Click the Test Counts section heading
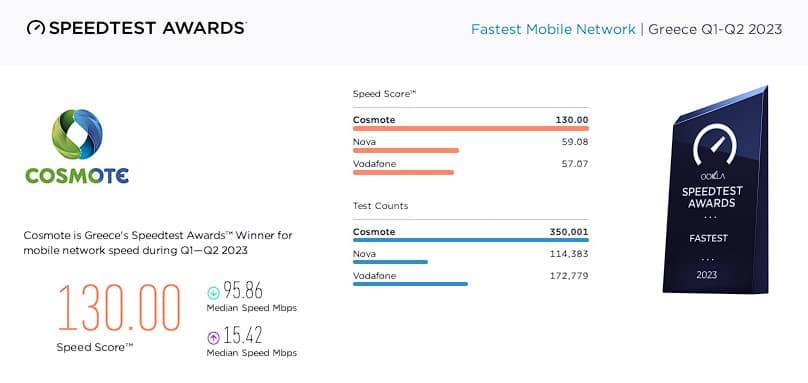Viewport: 808px width, 383px height. point(380,206)
